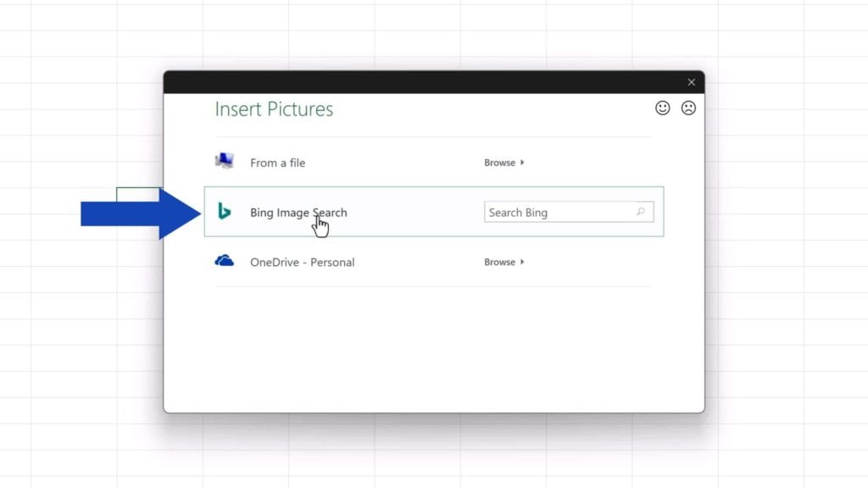Select the OneDrive - Personal label
Image resolution: width=868 pixels, height=488 pixels.
[303, 263]
